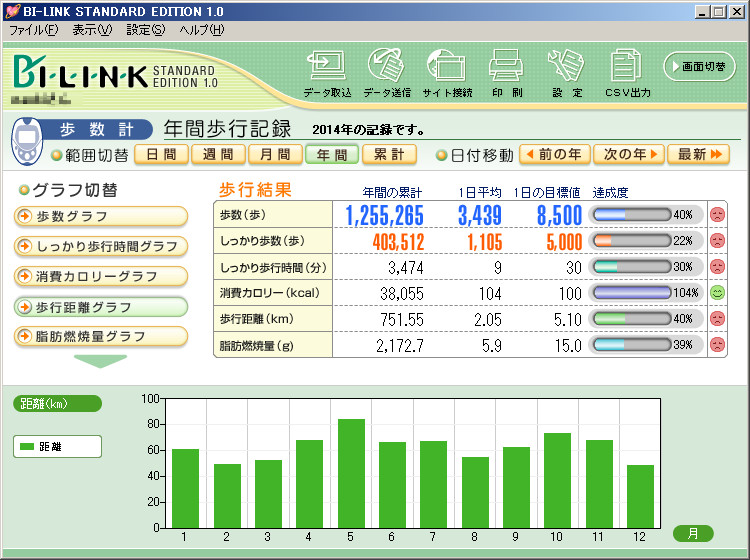
Task: Click the 2014年の記録です。 text
Action: tap(368, 130)
